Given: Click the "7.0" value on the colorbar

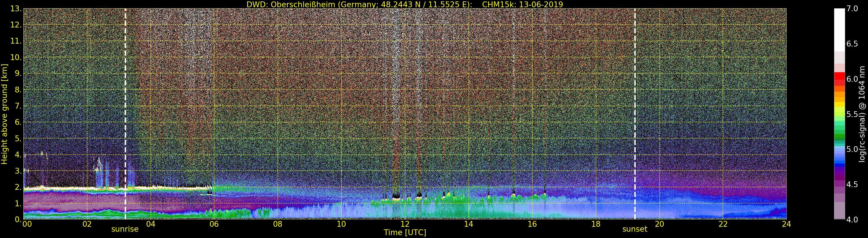Looking at the screenshot, I should 852,9.
